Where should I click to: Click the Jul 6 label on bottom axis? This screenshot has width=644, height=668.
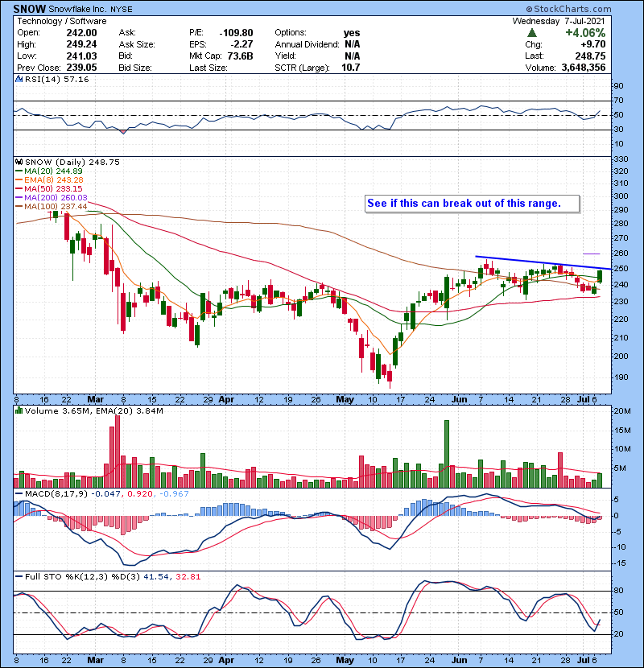587,660
